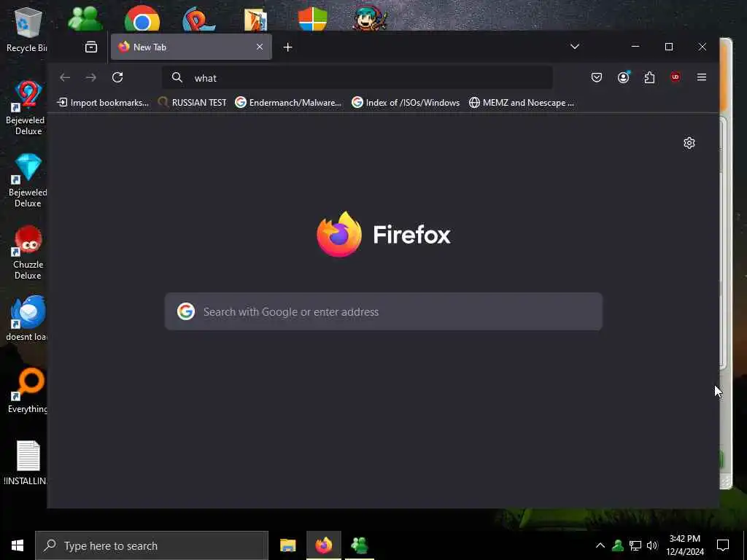Click the Firefox taskbar button
This screenshot has height=560, width=747.
323,545
